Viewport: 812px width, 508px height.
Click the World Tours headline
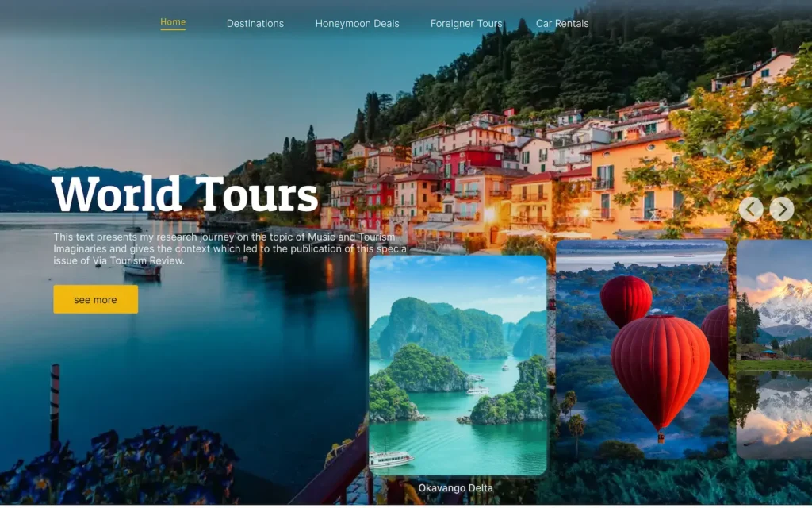(185, 194)
